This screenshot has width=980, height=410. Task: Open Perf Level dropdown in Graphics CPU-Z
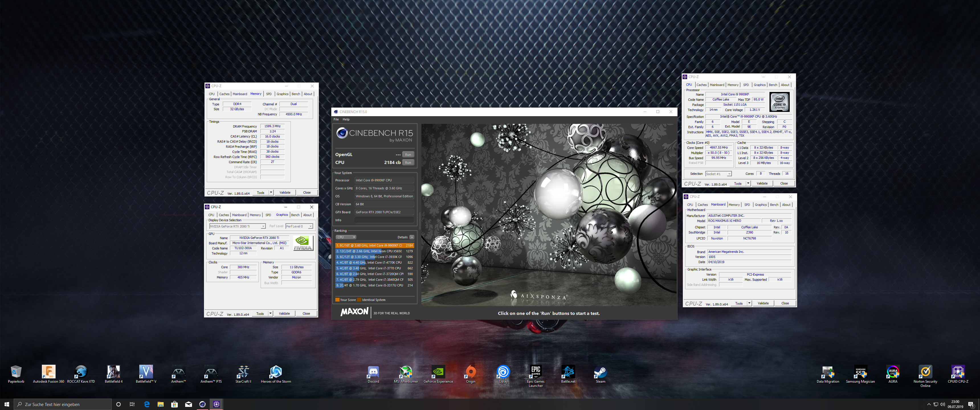coord(299,226)
